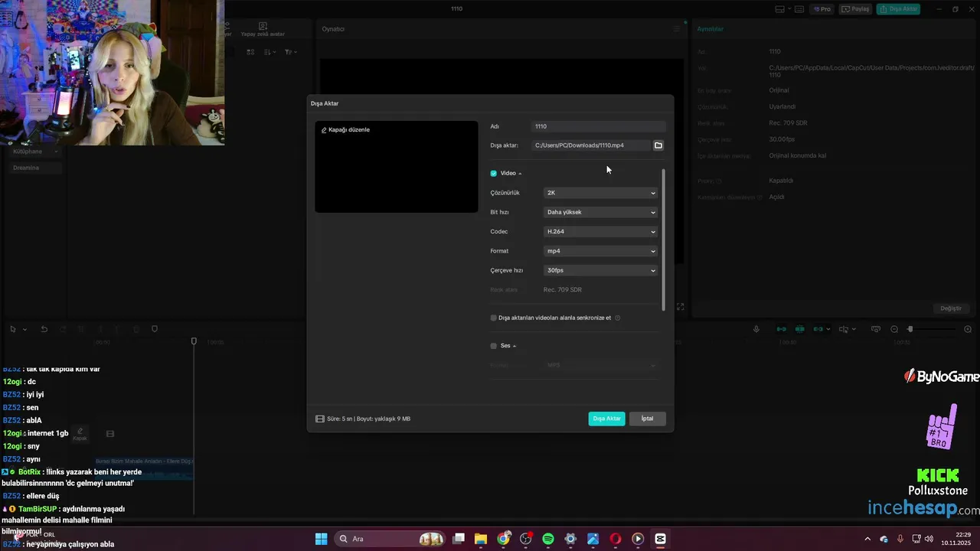Expand the Kütüphane sidebar item
Viewport: 980px width, 551px height.
(34, 152)
